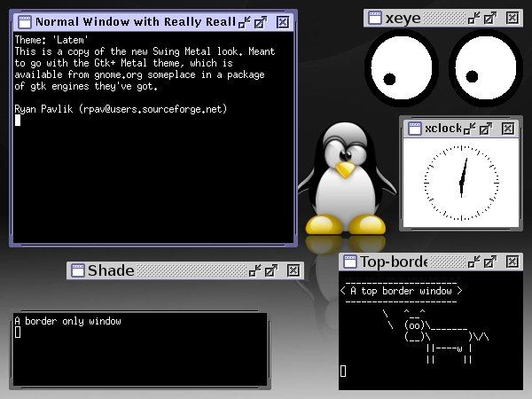
Task: Click the Shade title bar label
Action: pyautogui.click(x=111, y=270)
